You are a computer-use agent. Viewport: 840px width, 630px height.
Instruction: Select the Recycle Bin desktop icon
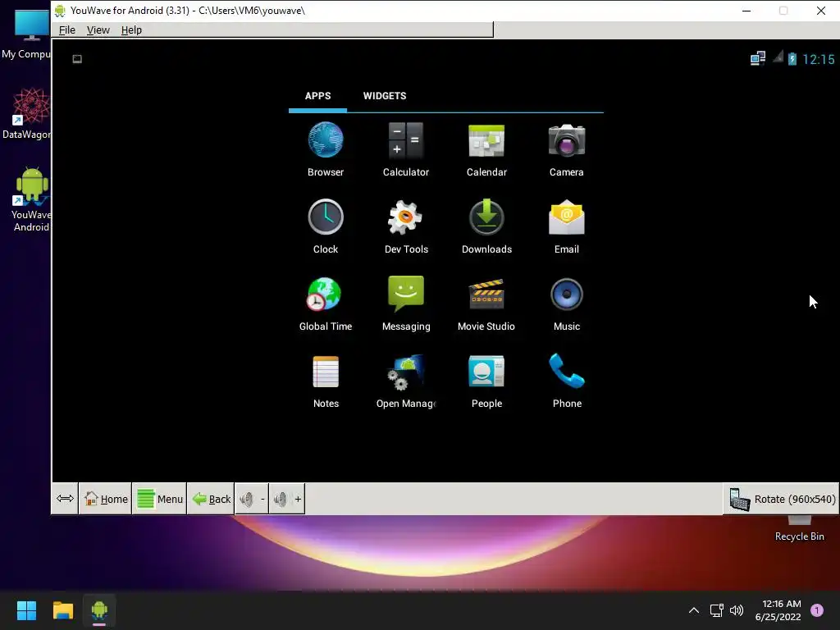point(799,529)
